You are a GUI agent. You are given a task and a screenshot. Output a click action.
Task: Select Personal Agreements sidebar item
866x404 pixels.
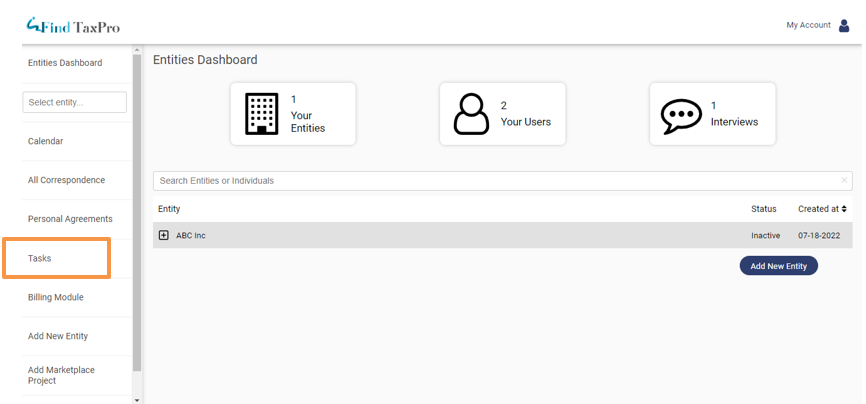tap(70, 219)
